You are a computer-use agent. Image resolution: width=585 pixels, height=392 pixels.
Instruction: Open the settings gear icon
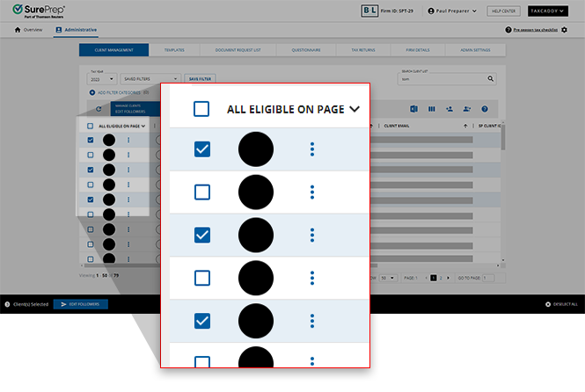564,30
